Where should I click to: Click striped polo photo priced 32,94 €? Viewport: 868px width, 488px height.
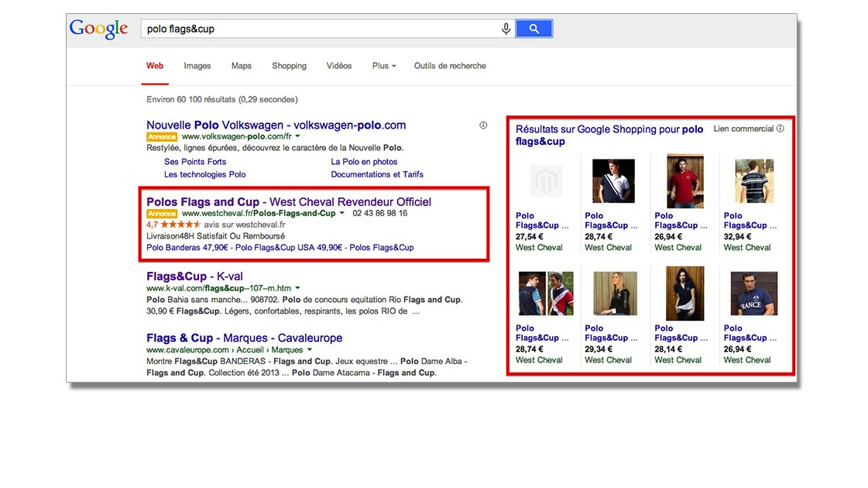coord(754,180)
